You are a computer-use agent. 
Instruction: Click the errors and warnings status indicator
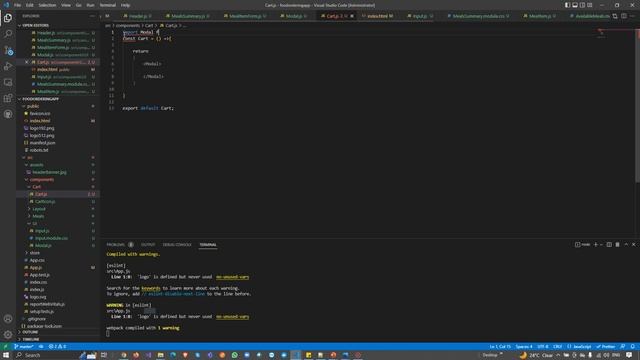click(57, 347)
